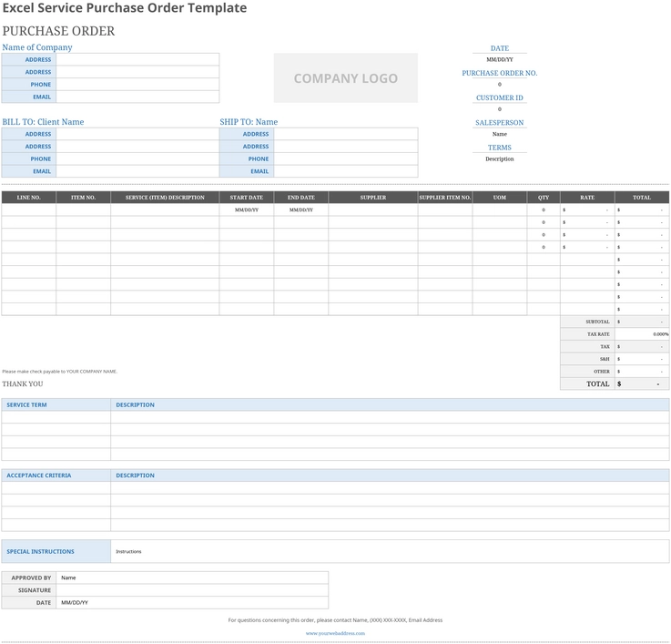Click MM/DD/YY beside the approval DATE label
The image size is (671, 644).
click(x=192, y=602)
